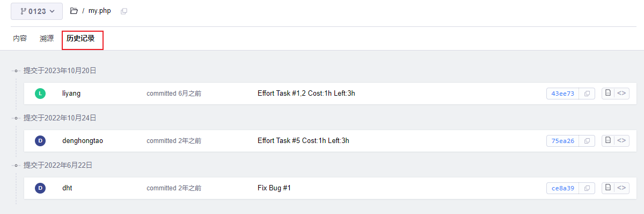Open the 'Fix Bug #1' commit message
The image size is (644, 214).
274,188
